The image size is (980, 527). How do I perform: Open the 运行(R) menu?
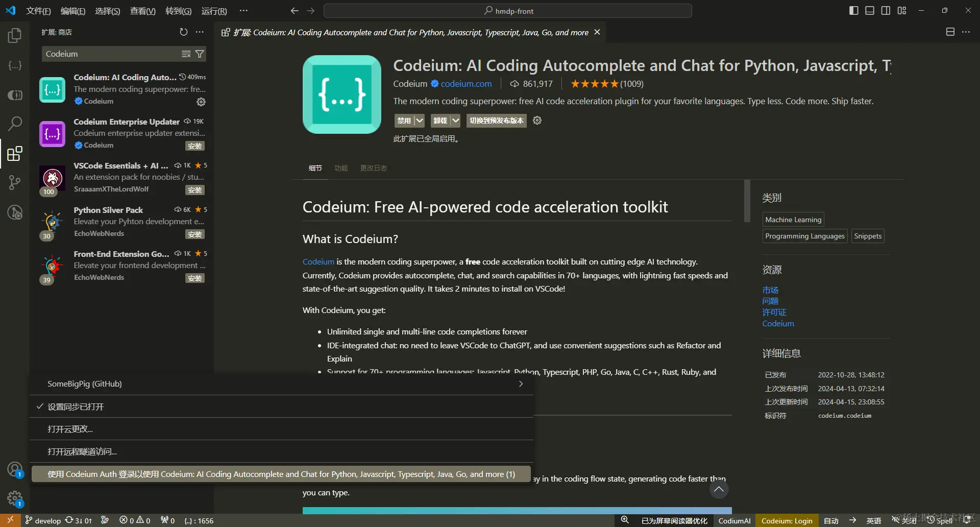pos(214,11)
